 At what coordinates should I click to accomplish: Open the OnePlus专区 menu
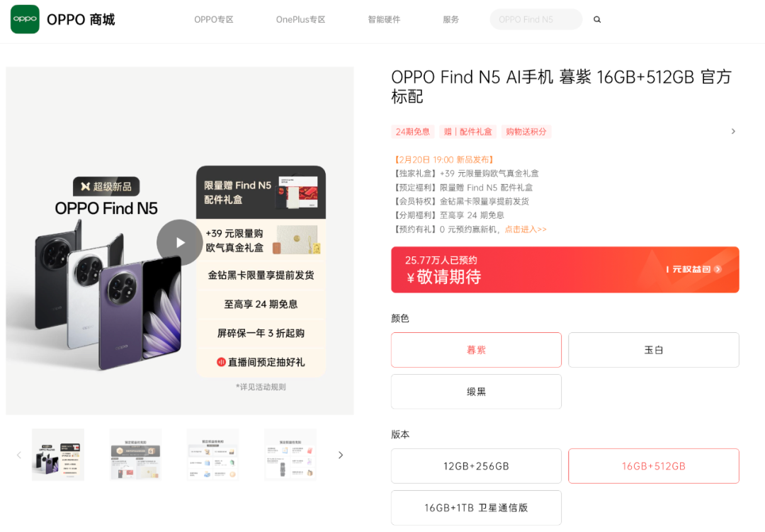(x=300, y=20)
